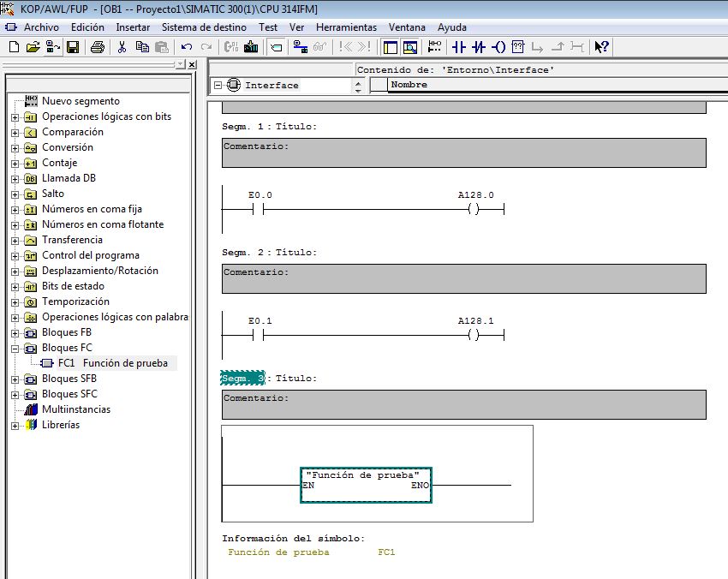Open the Sistema de destino menu

tap(204, 27)
